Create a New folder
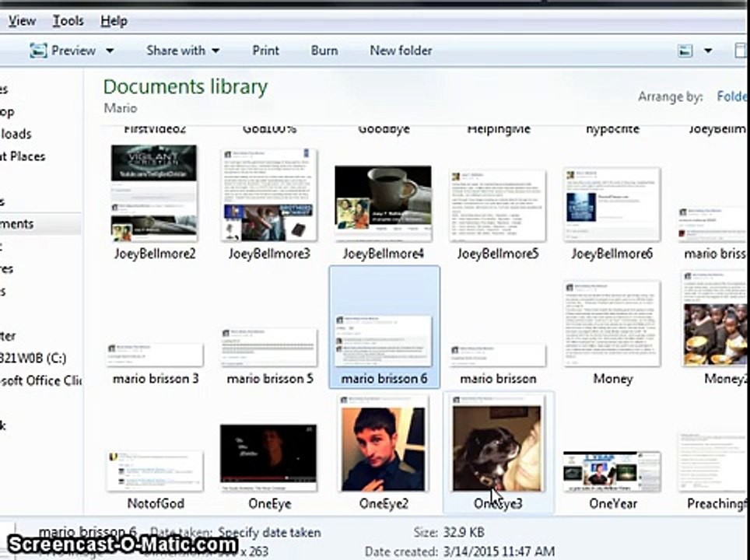The height and width of the screenshot is (560, 750). pyautogui.click(x=401, y=51)
